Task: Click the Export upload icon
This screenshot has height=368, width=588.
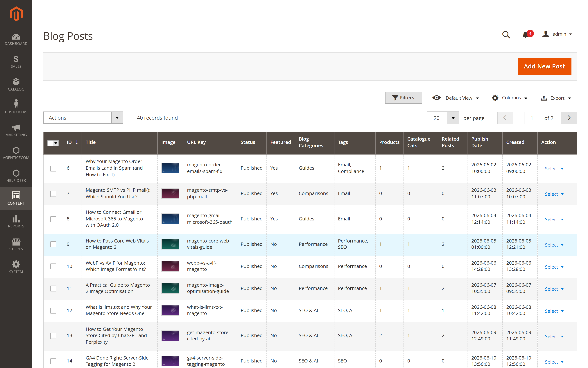Action: pyautogui.click(x=544, y=98)
